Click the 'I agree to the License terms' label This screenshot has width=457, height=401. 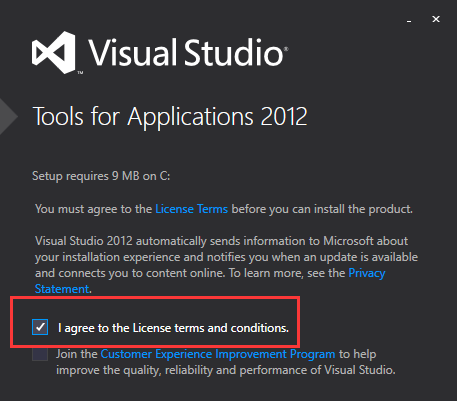(173, 328)
